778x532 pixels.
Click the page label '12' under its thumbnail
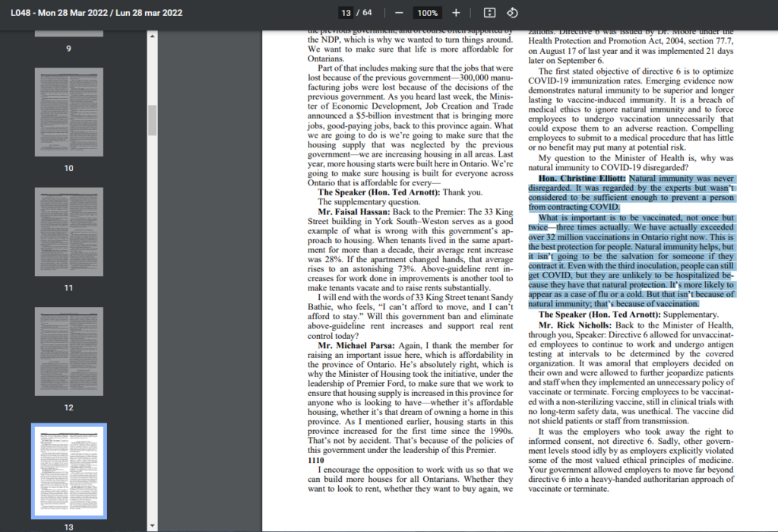tap(69, 407)
